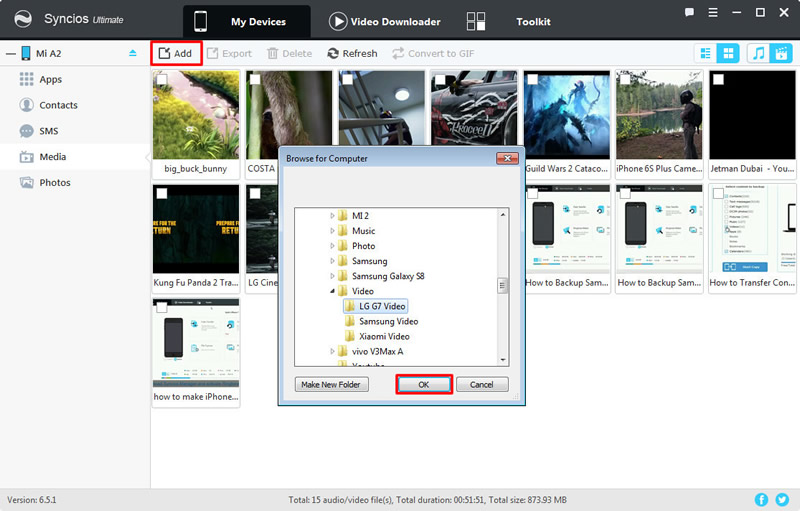This screenshot has width=800, height=511.
Task: Show video files with clapperboard icon
Action: pos(781,53)
